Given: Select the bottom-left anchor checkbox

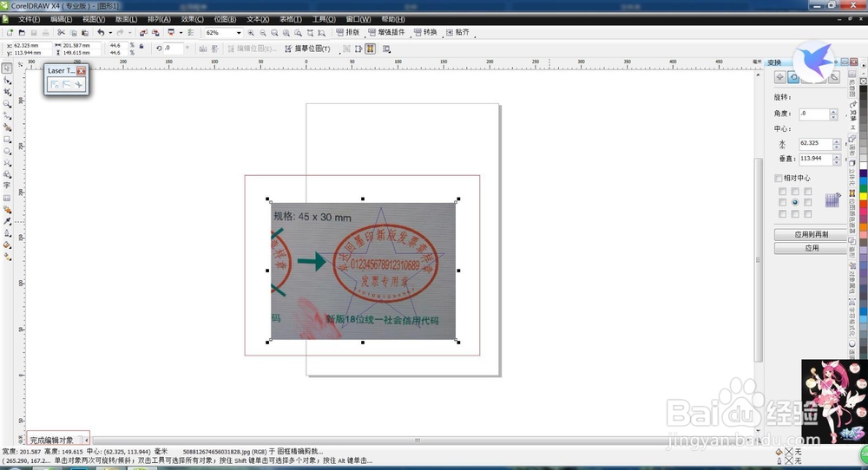Looking at the screenshot, I should [x=782, y=214].
